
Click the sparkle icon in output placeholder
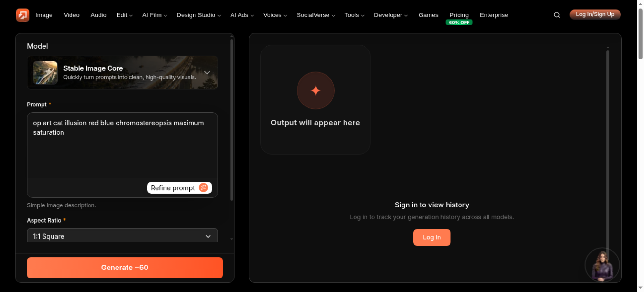click(x=316, y=90)
